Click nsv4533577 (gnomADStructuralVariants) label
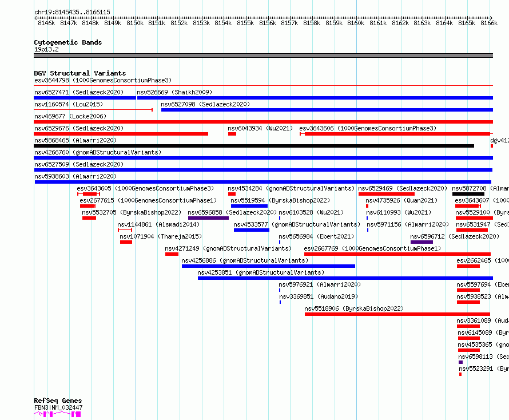Viewport: 509px width, 420px height. (x=297, y=224)
